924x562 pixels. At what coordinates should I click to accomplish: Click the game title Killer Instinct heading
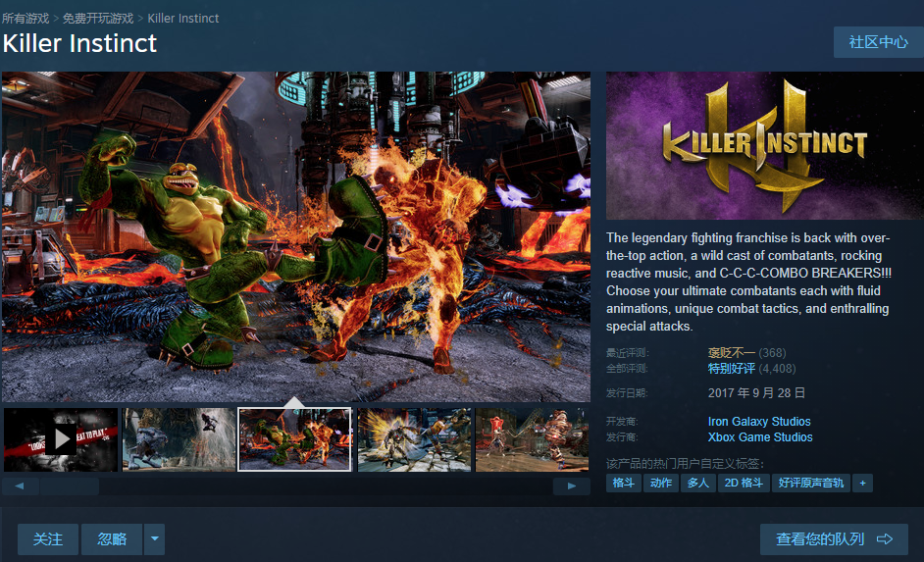point(79,43)
